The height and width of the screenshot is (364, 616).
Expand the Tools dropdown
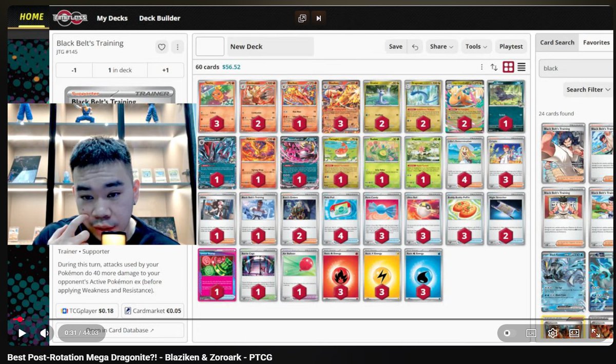tap(476, 47)
